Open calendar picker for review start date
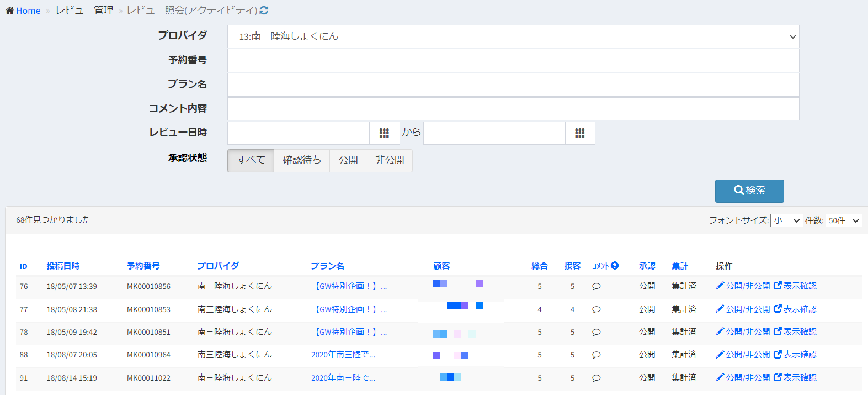868x395 pixels. tap(385, 133)
